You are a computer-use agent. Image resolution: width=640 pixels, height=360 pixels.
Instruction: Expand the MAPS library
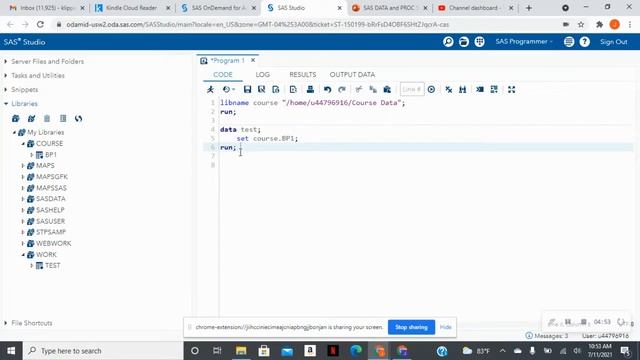tap(23, 166)
